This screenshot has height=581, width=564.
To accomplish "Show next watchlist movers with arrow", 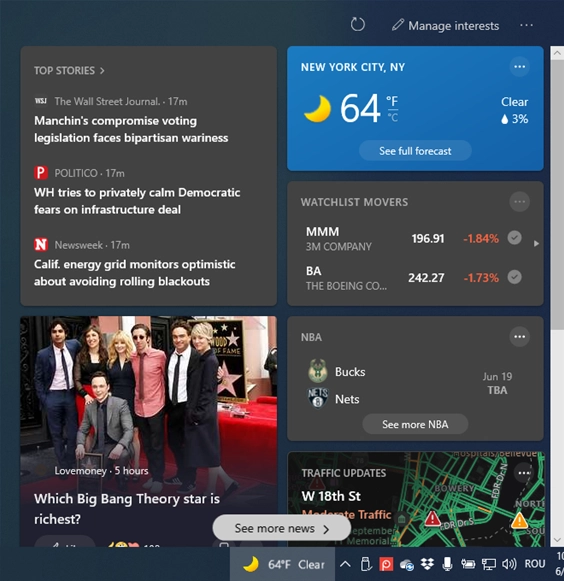I will point(536,243).
